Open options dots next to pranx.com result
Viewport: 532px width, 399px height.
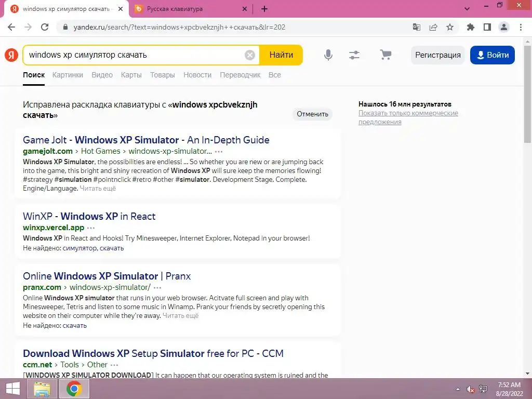(x=157, y=288)
